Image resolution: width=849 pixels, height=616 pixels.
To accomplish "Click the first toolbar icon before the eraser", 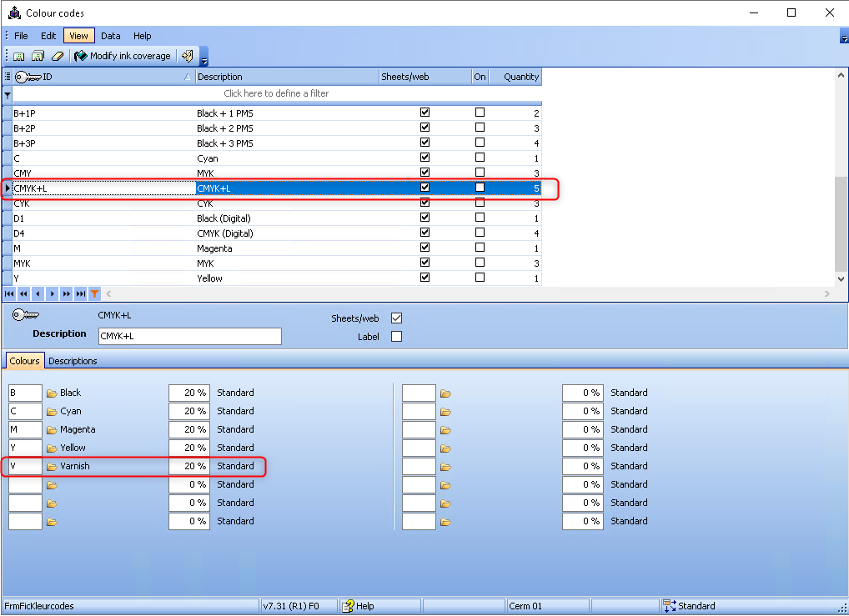I will (19, 56).
